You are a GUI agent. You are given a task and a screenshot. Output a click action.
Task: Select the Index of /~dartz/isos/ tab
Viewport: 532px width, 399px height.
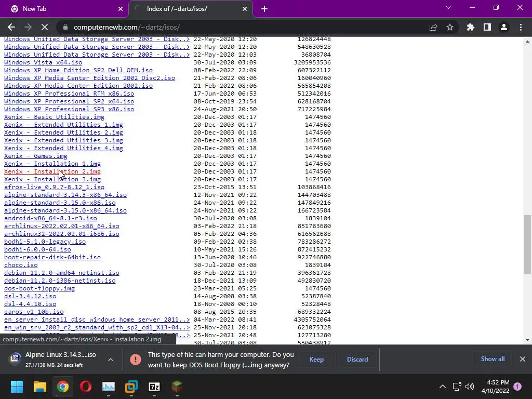click(191, 9)
